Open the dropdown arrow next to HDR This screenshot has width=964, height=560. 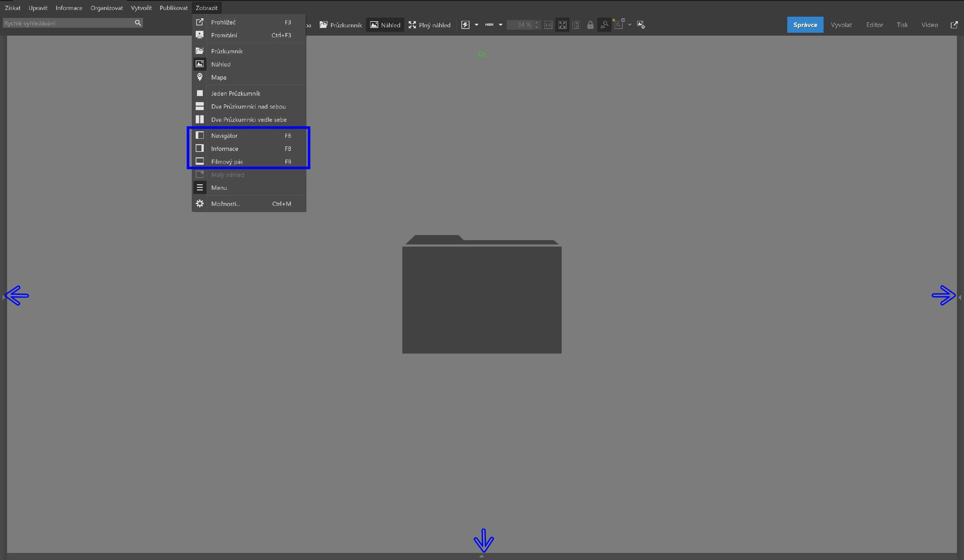point(500,25)
